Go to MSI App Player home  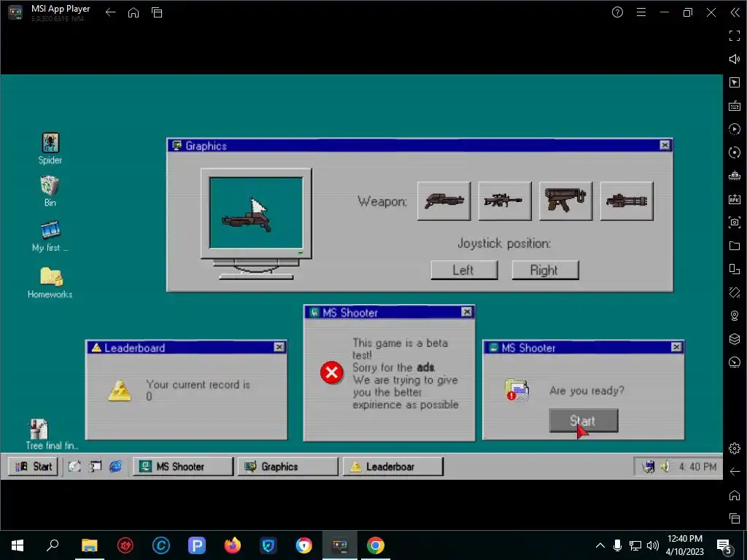click(133, 12)
